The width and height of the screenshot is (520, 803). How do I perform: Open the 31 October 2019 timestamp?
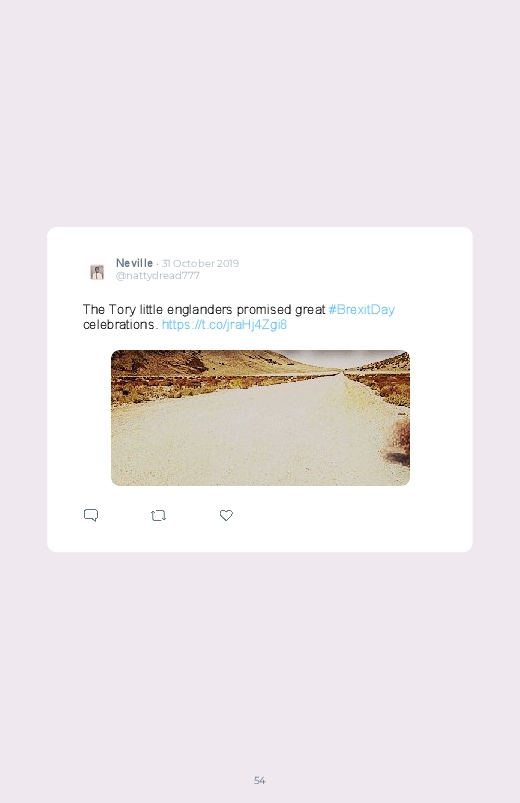pos(200,263)
